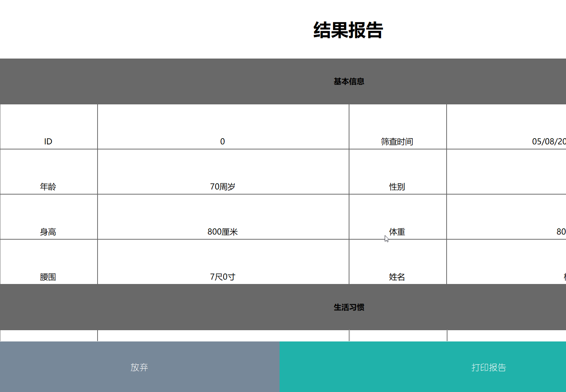Viewport: 566px width, 392px height.
Task: Click the 体重 label cell
Action: tap(398, 217)
